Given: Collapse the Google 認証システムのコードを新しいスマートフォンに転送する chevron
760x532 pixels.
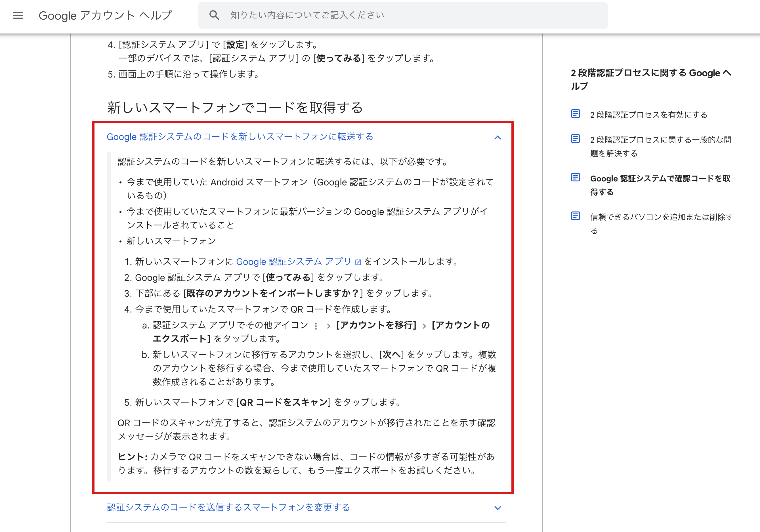Looking at the screenshot, I should 497,137.
